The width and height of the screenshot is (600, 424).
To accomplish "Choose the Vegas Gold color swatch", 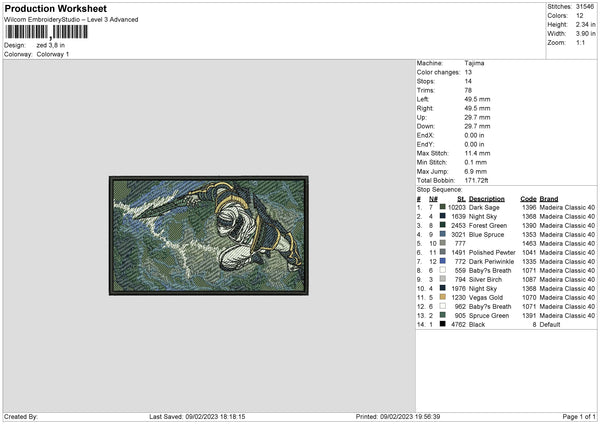I will click(441, 296).
